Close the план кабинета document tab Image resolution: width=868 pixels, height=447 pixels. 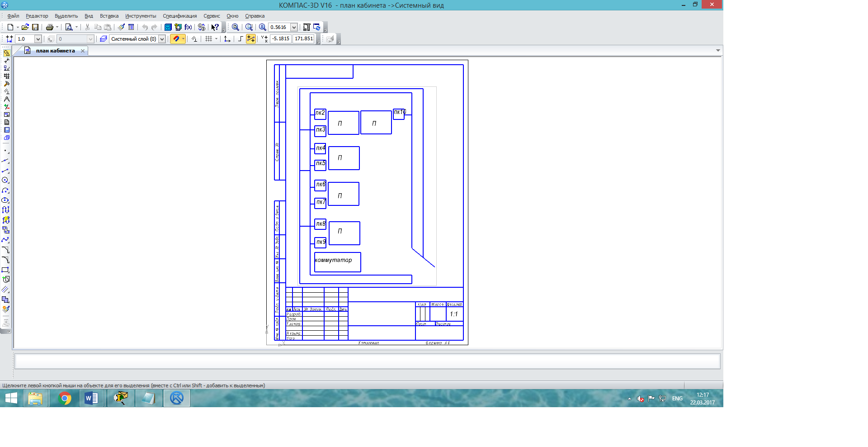tap(83, 51)
